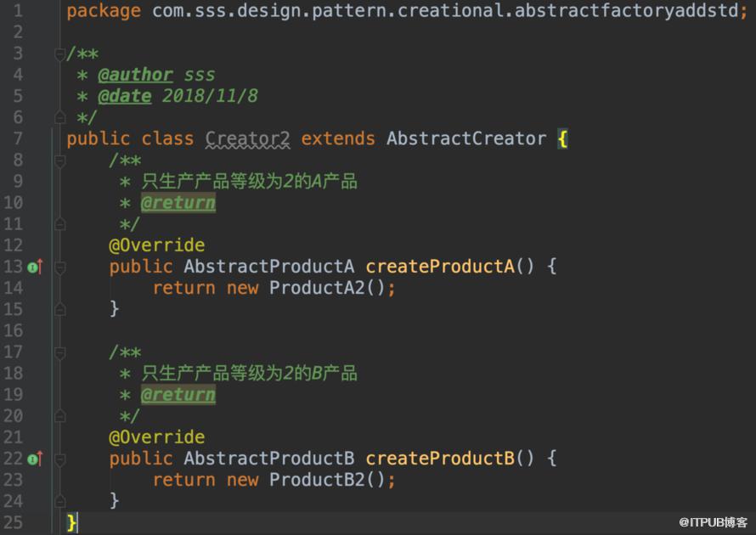The image size is (756, 535).
Task: Collapse the class Javadoc fold marker on line 3
Action: [x=59, y=53]
